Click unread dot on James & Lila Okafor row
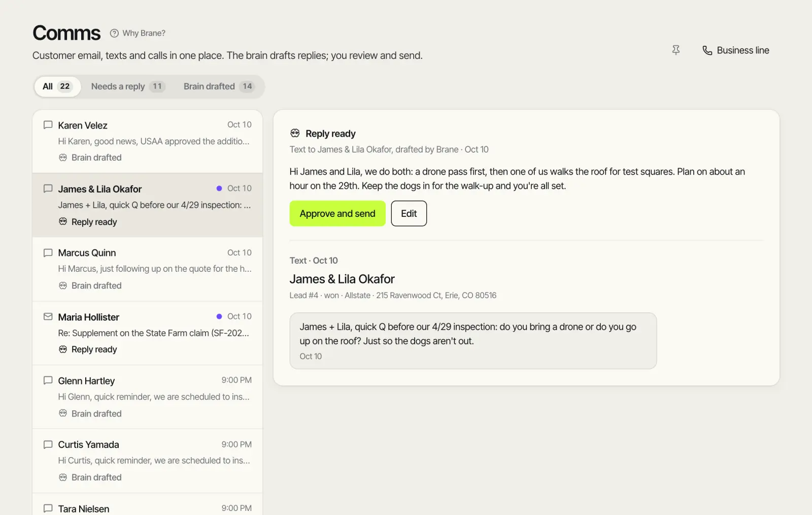812x515 pixels. (219, 188)
